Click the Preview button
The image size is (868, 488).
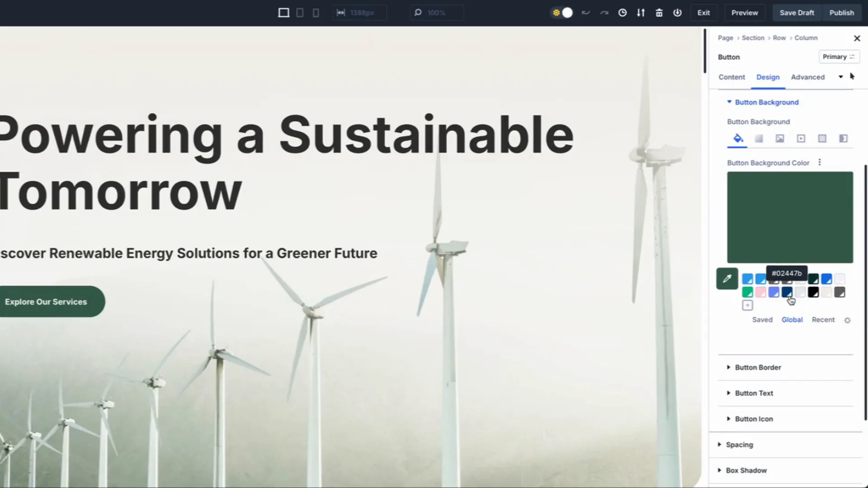(745, 13)
